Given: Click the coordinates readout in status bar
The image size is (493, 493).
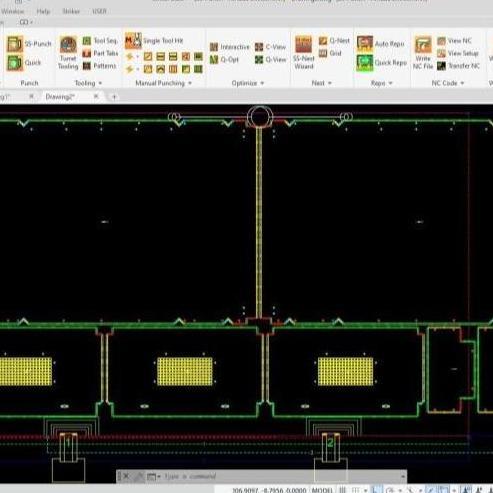Looking at the screenshot, I should (269, 490).
